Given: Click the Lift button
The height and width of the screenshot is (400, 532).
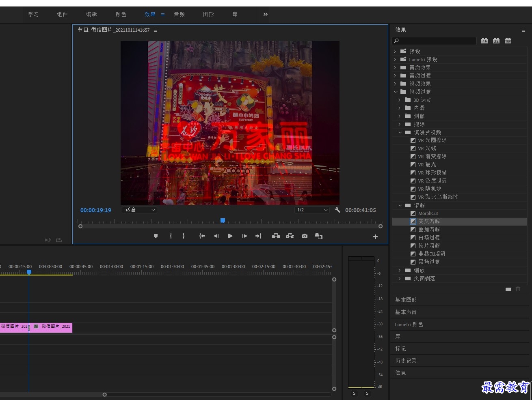Looking at the screenshot, I should click(x=276, y=236).
